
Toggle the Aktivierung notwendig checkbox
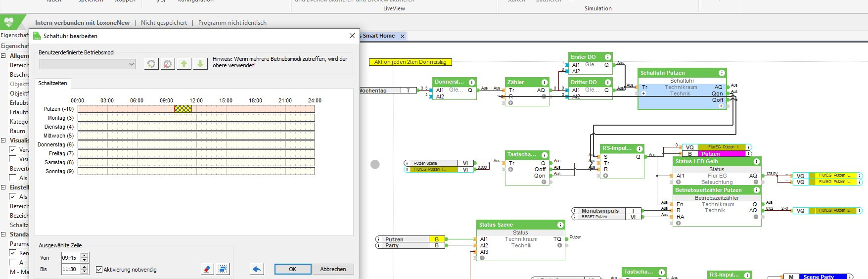(99, 270)
